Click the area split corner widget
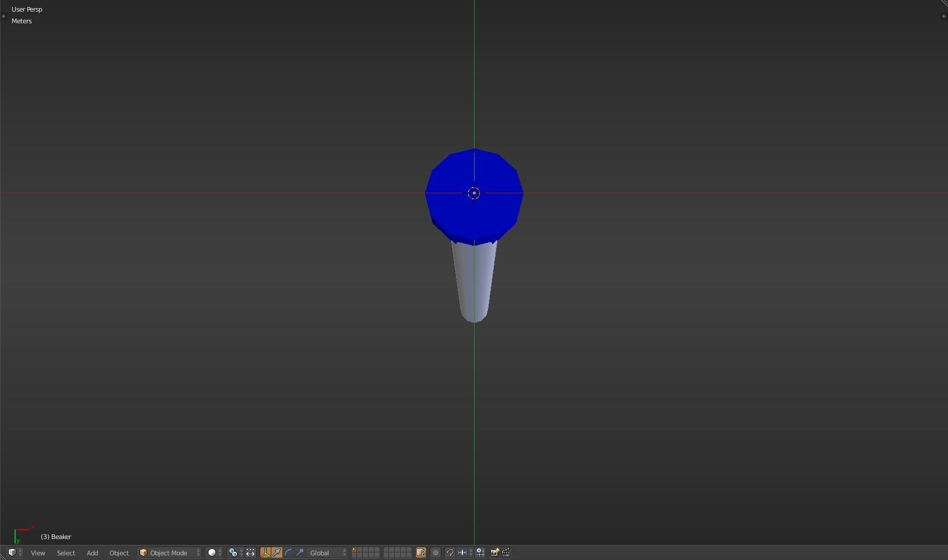948x560 pixels. point(944,3)
